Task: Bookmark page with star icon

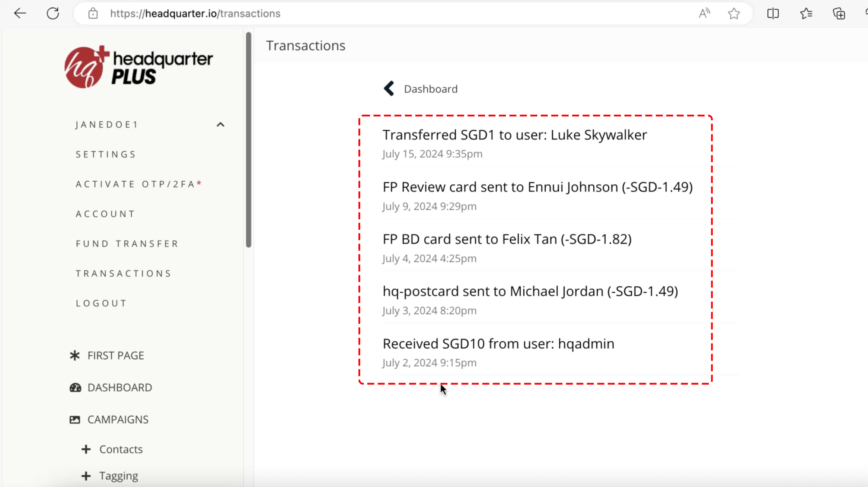Action: coord(734,14)
